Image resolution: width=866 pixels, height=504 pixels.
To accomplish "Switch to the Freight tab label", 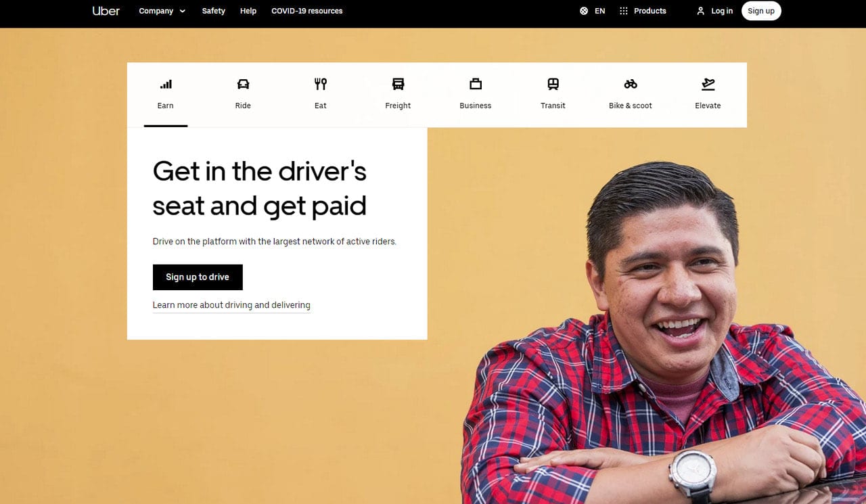I will (x=398, y=106).
